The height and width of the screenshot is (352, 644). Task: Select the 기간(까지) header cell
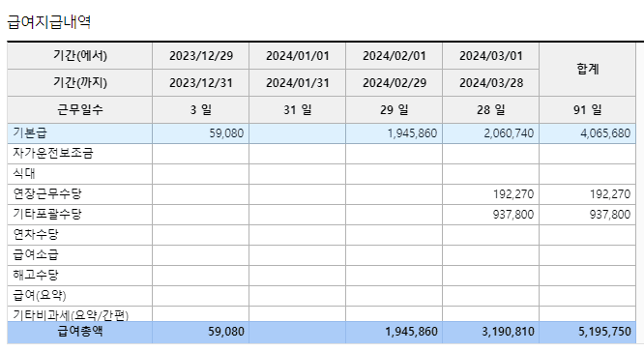point(79,82)
